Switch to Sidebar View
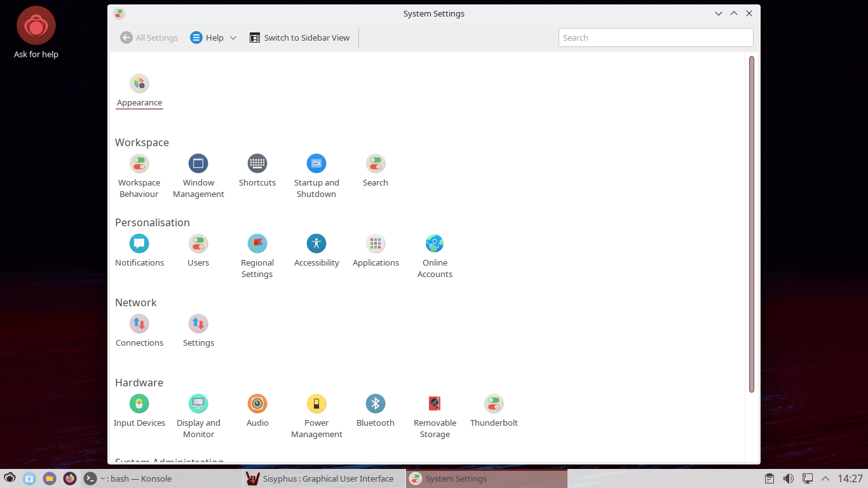 (300, 37)
